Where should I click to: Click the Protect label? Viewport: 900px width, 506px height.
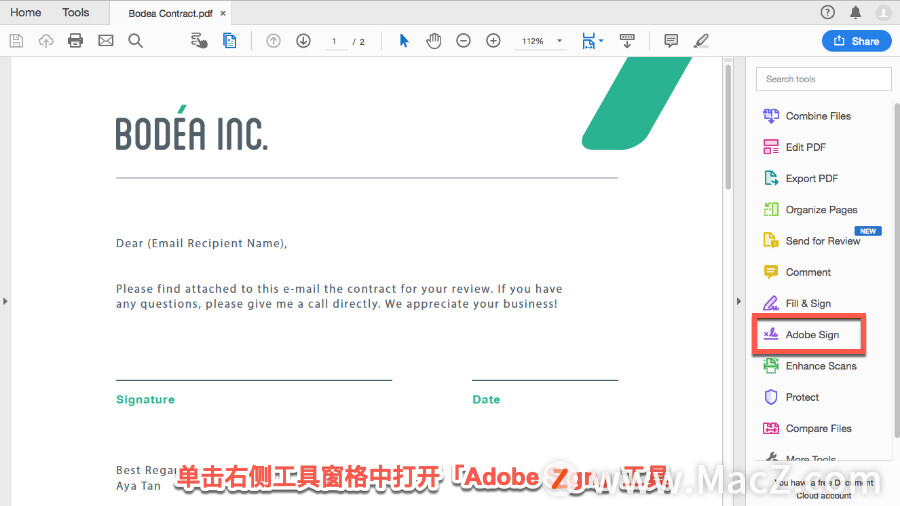(802, 397)
